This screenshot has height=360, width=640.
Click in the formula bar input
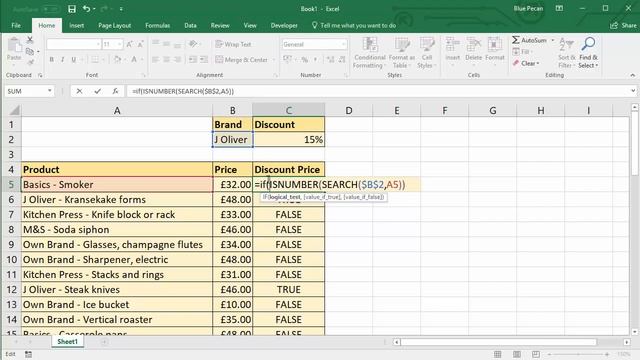click(378, 91)
